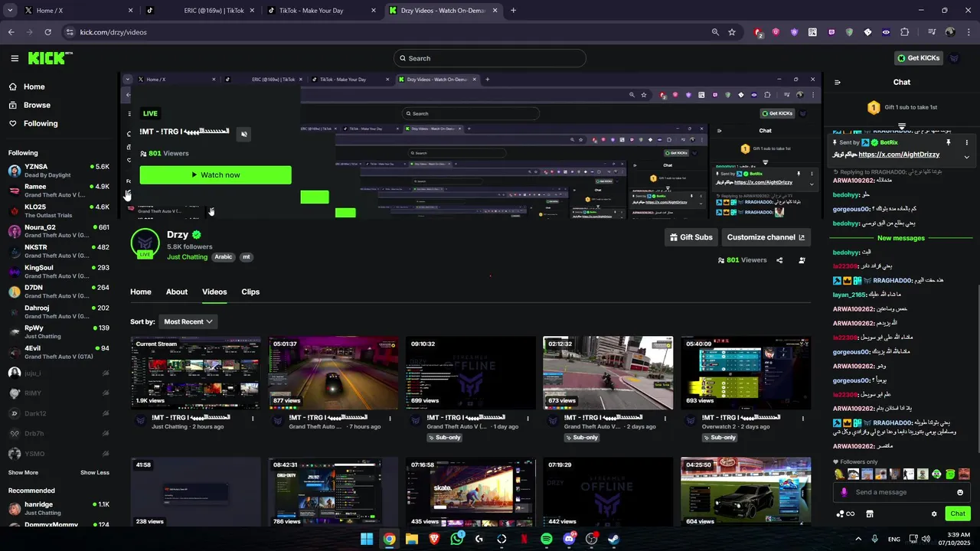Toggle system volume icon in tray
The height and width of the screenshot is (551, 980).
927,539
